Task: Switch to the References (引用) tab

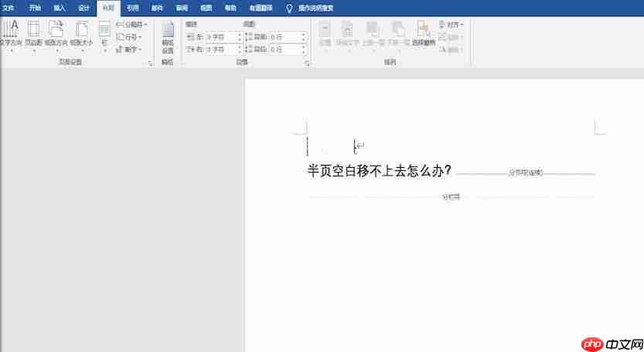Action: point(133,9)
